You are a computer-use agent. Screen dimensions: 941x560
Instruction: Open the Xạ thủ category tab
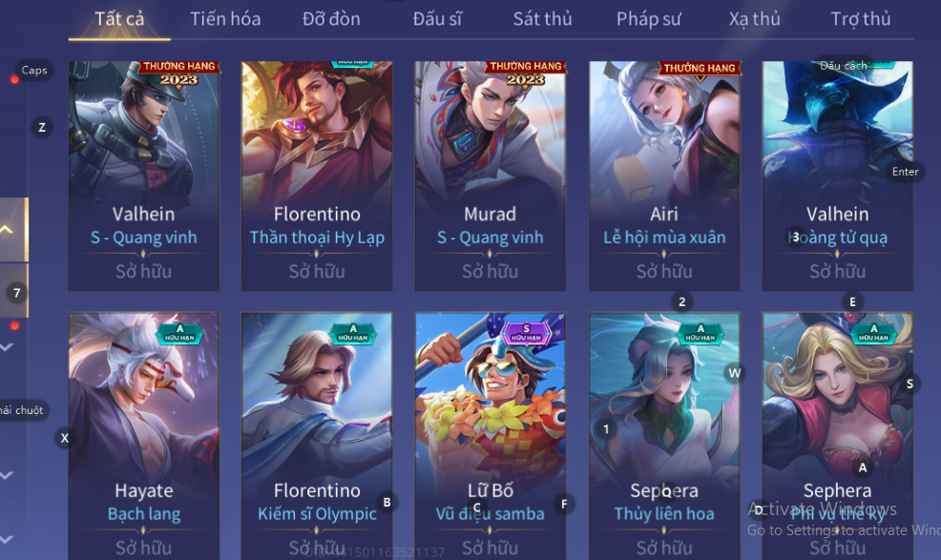(754, 19)
